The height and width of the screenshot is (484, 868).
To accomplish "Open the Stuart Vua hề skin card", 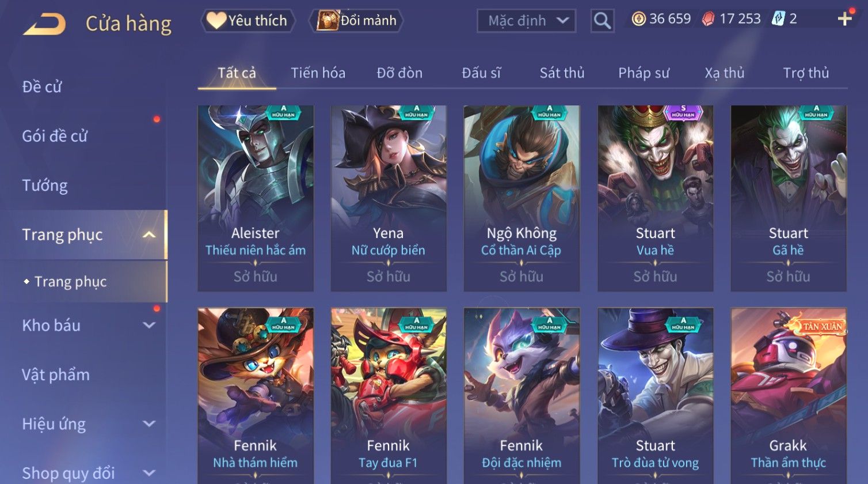I will 655,198.
